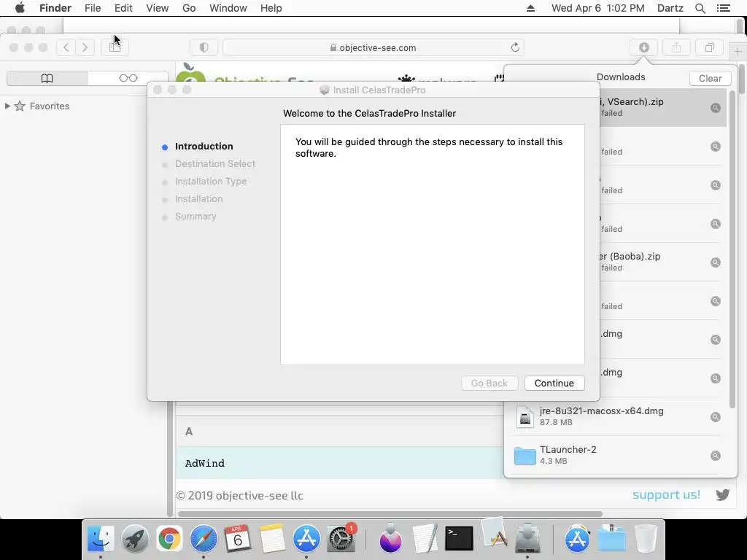Click the disabled Go Back button in the installer
This screenshot has height=560, width=747.
click(x=489, y=384)
